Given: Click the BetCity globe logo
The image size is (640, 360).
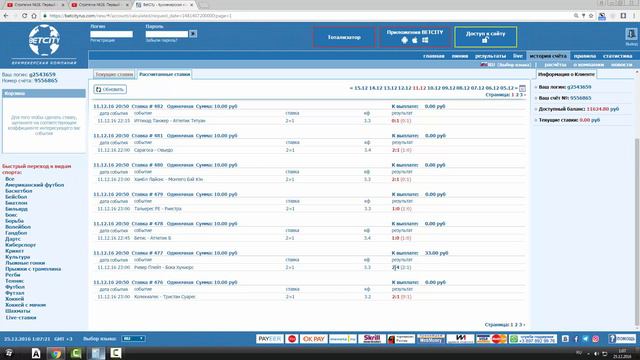Looking at the screenshot, I should click(44, 40).
